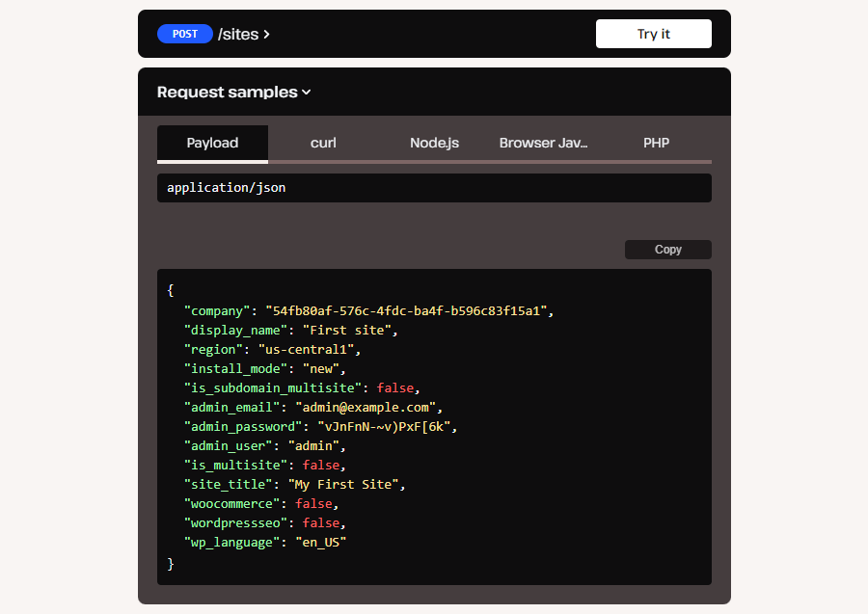Select the Payload tab

(x=212, y=143)
